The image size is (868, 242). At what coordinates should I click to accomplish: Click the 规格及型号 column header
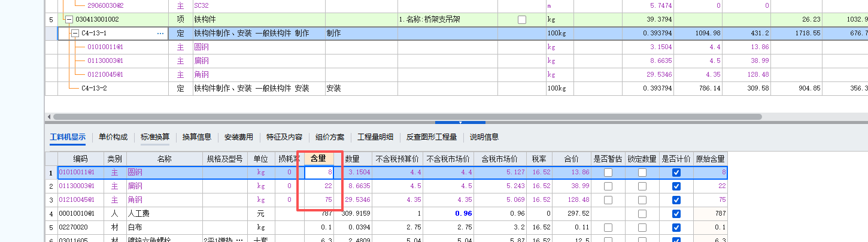pyautogui.click(x=225, y=159)
